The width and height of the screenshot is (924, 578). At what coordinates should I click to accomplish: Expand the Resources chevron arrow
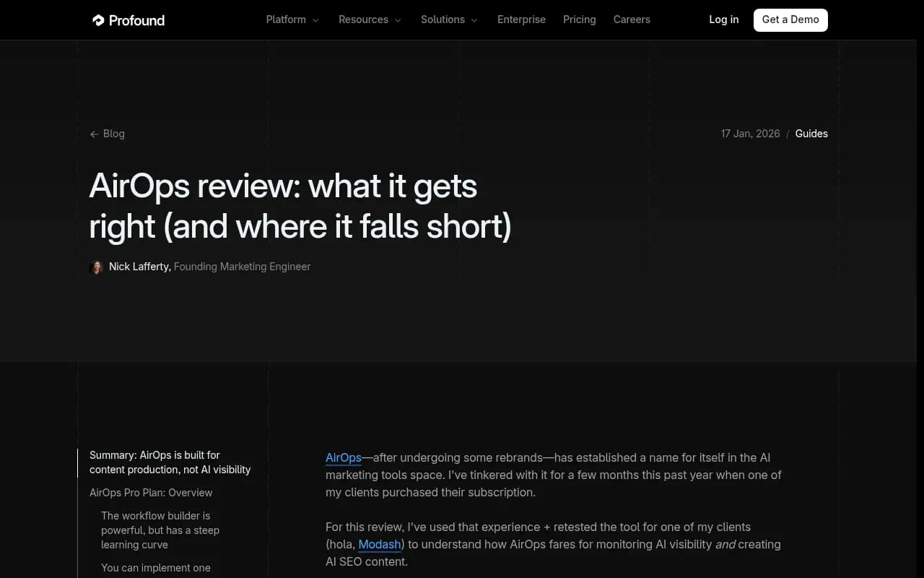click(398, 20)
